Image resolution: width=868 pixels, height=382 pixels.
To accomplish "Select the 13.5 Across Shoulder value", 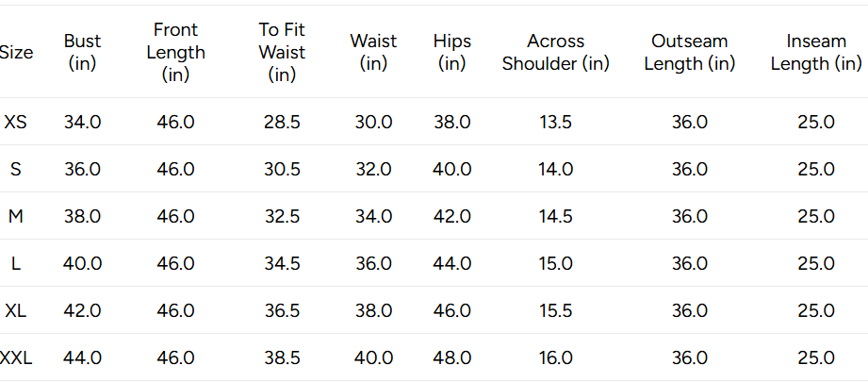I will [x=556, y=123].
